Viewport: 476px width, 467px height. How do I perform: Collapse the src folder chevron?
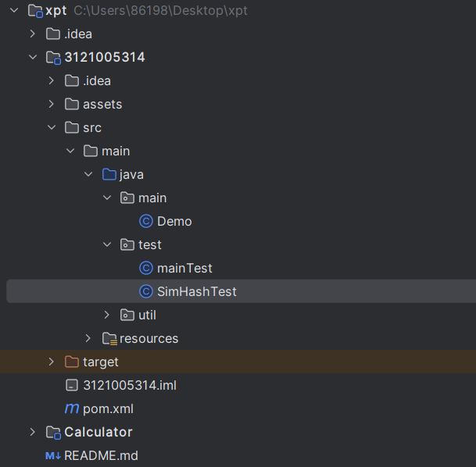click(x=52, y=127)
